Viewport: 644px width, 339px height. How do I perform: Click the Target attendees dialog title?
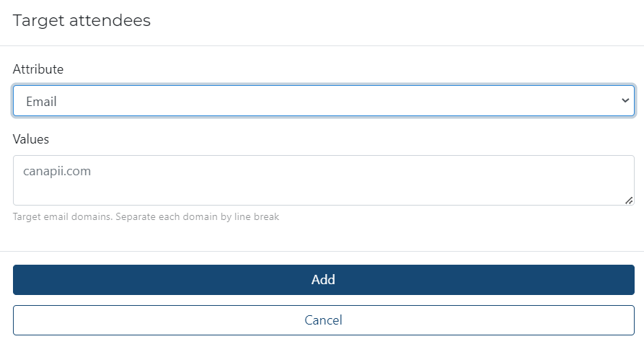pos(81,20)
